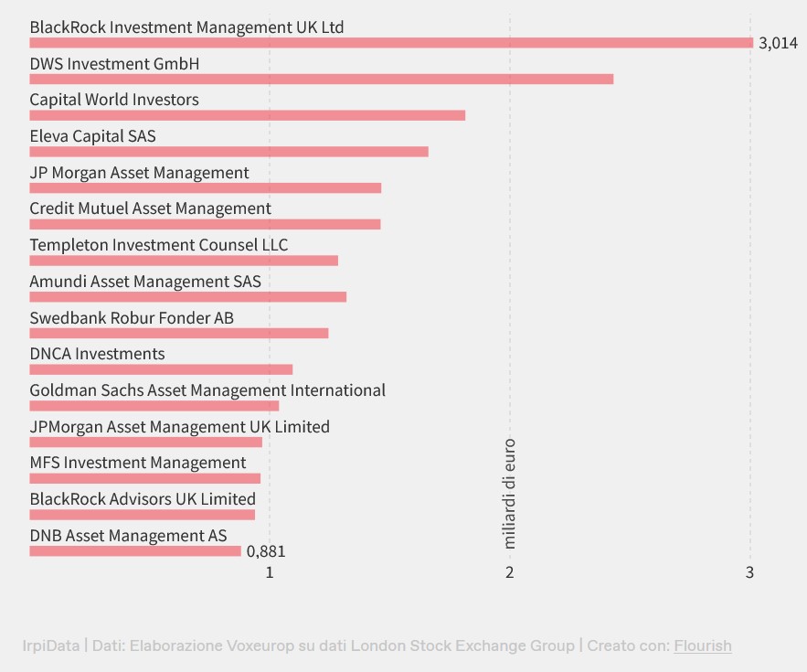Select the Credit Mutuel Asset Management bar
807x672 pixels.
click(x=205, y=224)
